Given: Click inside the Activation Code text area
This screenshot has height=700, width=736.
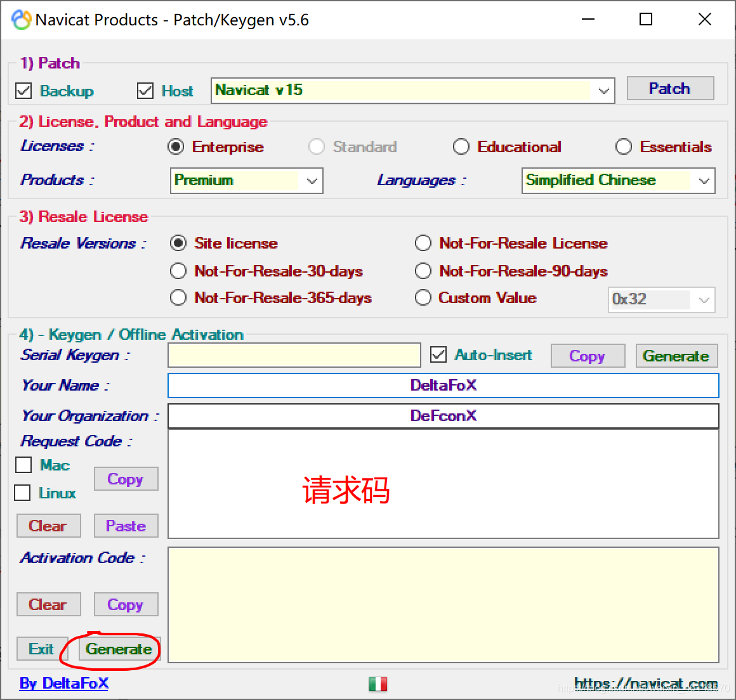Looking at the screenshot, I should pyautogui.click(x=443, y=605).
